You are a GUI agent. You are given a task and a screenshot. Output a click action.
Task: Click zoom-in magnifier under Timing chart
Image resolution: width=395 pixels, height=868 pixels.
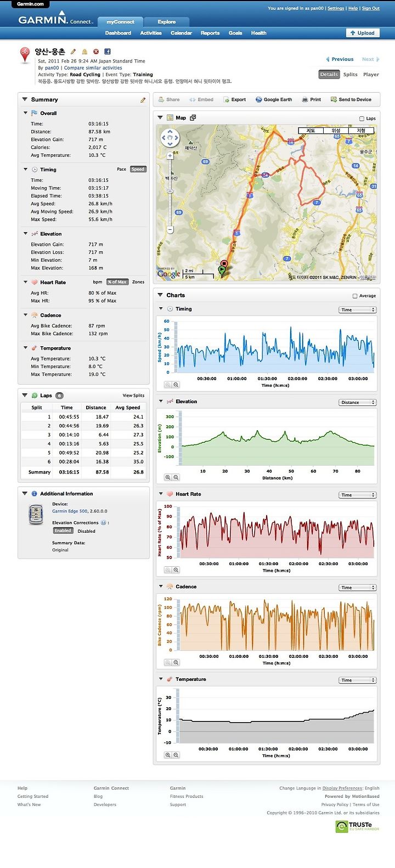[x=168, y=385]
